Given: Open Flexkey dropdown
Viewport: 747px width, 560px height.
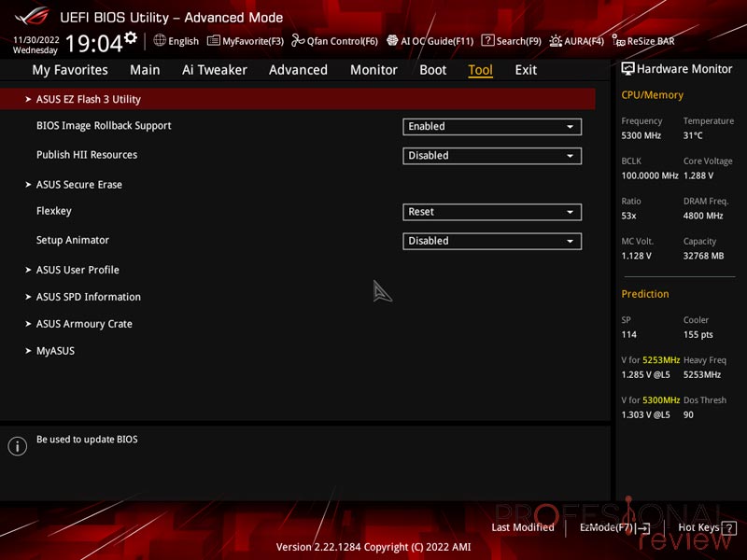Looking at the screenshot, I should pyautogui.click(x=492, y=212).
